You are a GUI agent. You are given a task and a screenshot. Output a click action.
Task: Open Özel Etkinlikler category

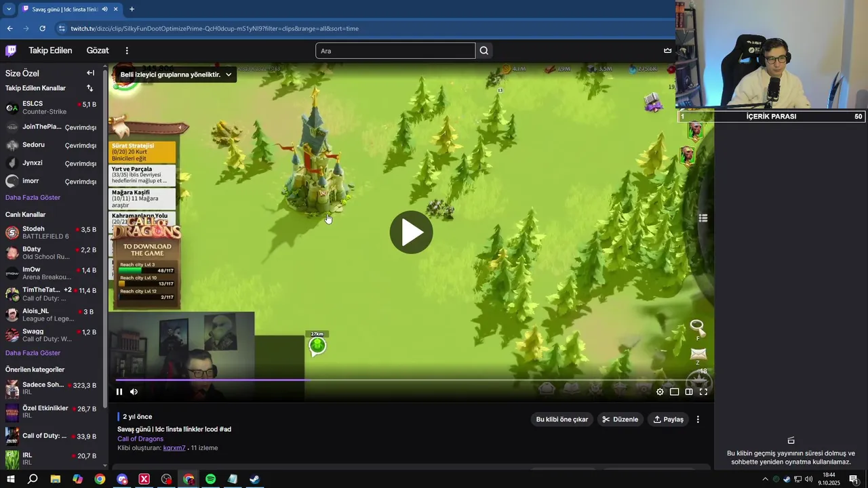tap(52, 411)
